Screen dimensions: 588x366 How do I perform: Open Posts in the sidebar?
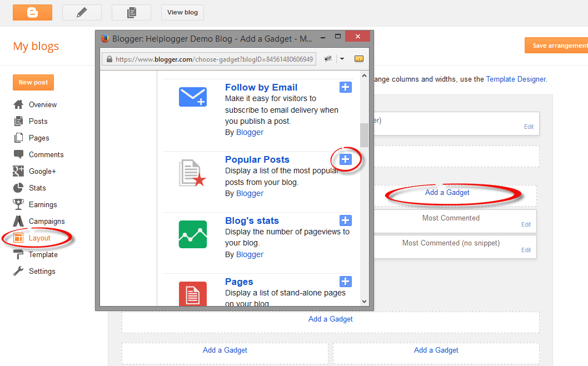38,122
